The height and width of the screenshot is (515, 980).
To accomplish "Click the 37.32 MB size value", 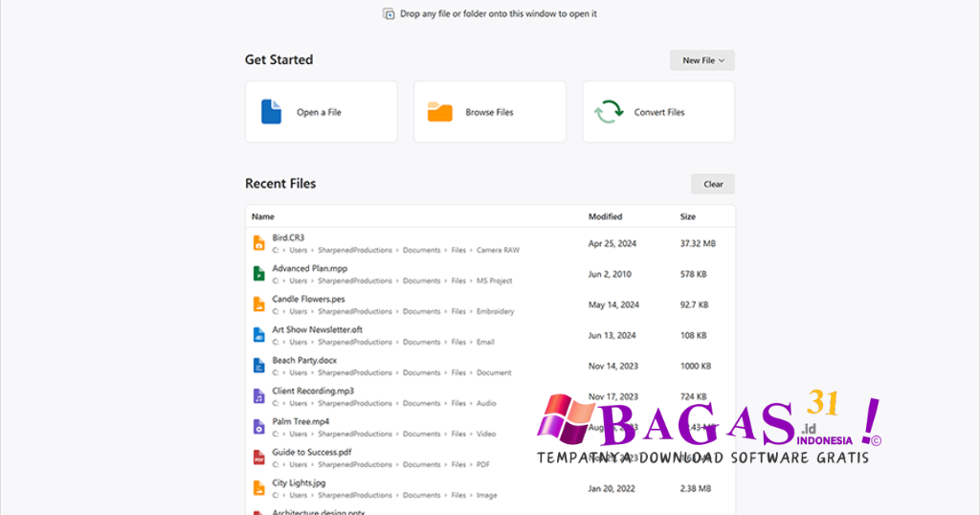I will click(698, 244).
